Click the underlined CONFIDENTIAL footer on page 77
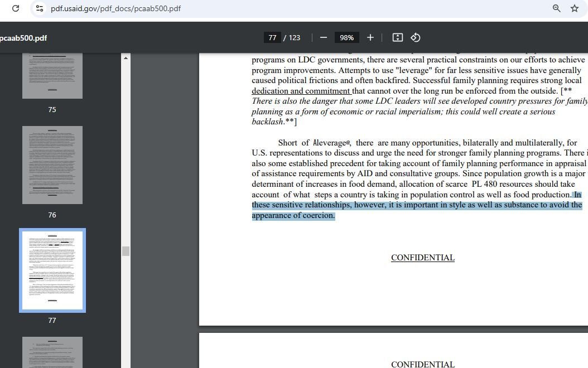This screenshot has height=368, width=588. (x=423, y=258)
